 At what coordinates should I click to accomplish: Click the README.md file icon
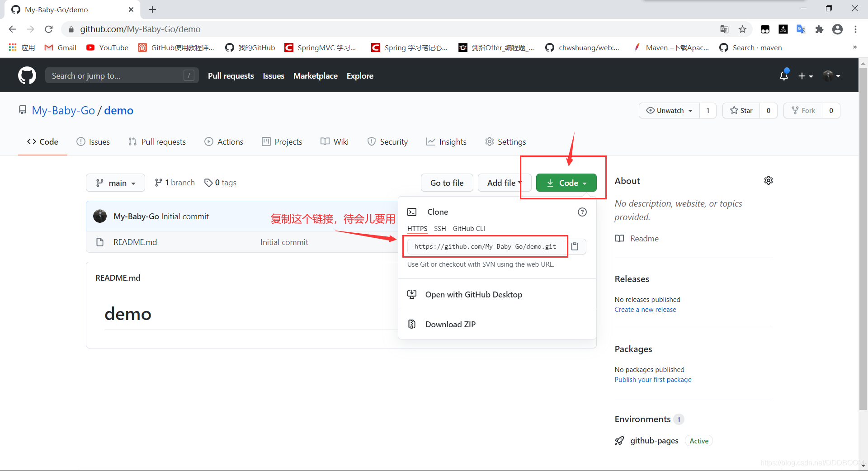pyautogui.click(x=100, y=242)
